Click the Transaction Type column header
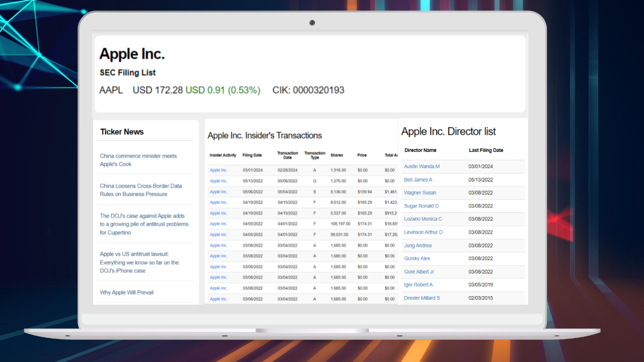 [x=314, y=155]
